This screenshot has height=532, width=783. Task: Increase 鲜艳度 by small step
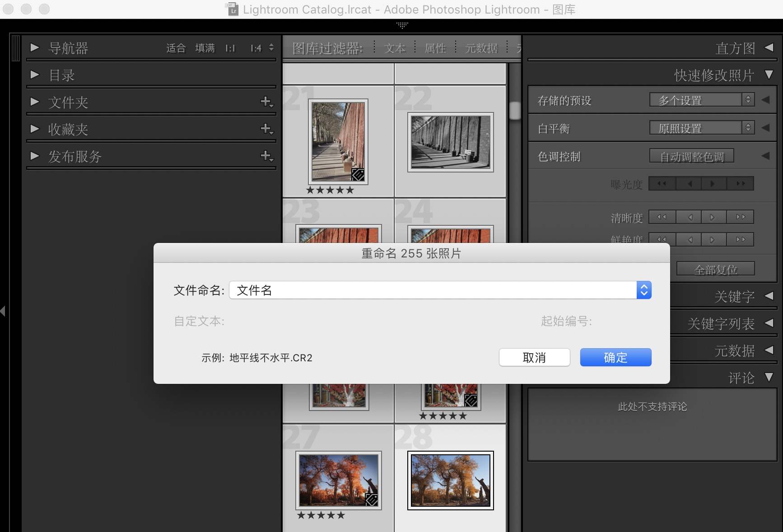pyautogui.click(x=714, y=239)
